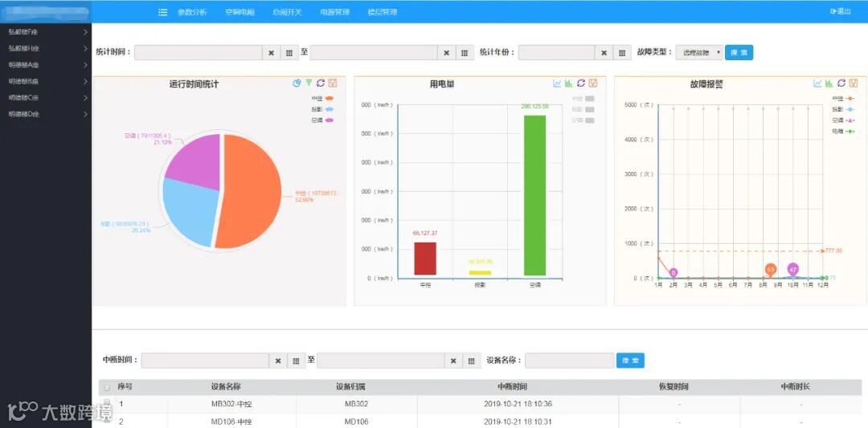
Task: Sort by 中断时间 column header
Action: [512, 387]
